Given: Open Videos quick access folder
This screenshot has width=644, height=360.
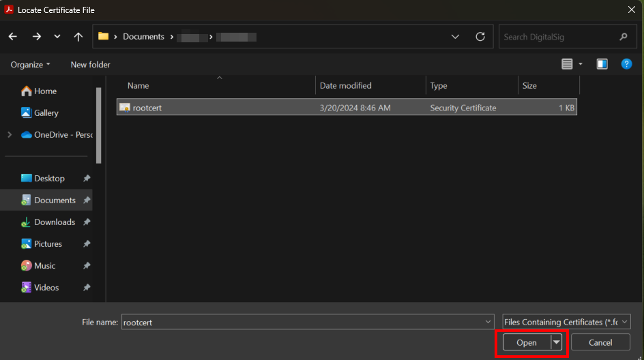Looking at the screenshot, I should pos(40,287).
